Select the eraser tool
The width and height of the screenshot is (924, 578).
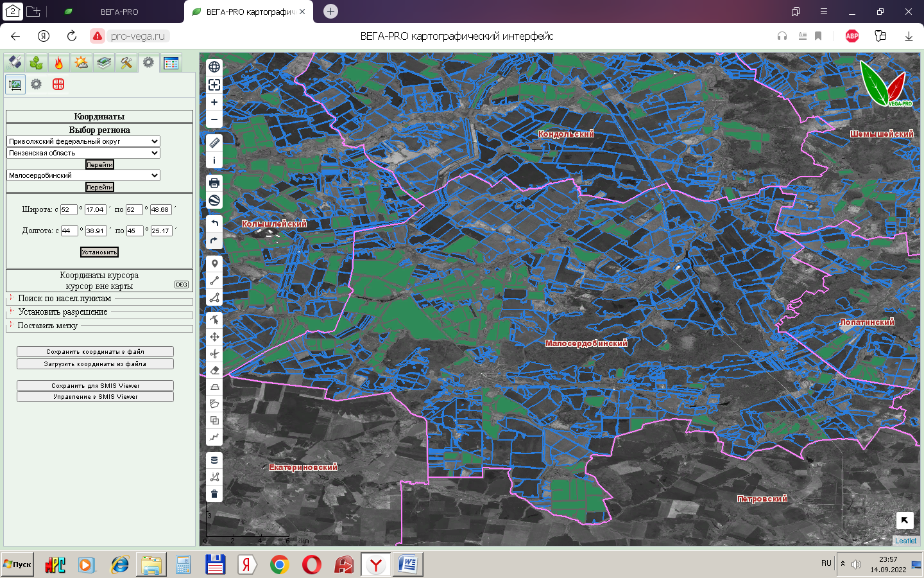[x=214, y=370]
